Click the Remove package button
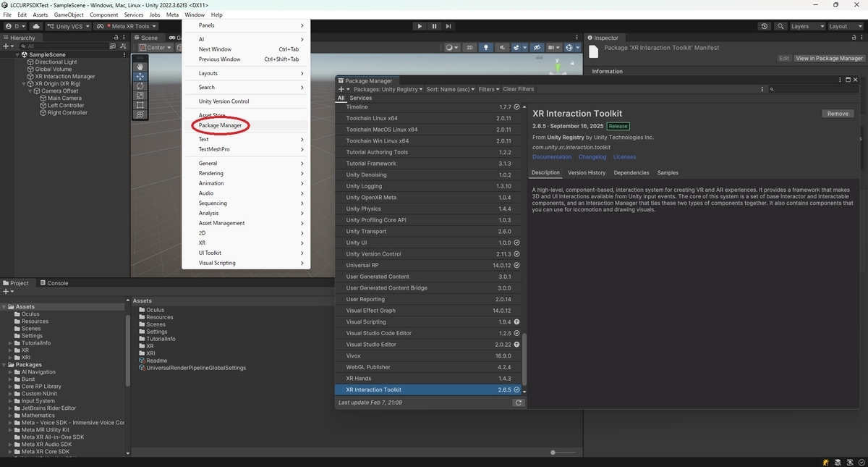Image resolution: width=868 pixels, height=467 pixels. tap(838, 114)
